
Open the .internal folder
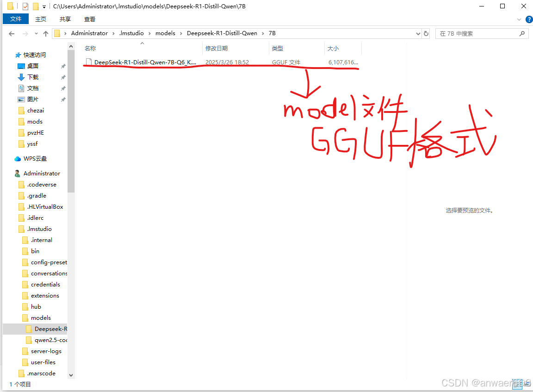click(42, 240)
